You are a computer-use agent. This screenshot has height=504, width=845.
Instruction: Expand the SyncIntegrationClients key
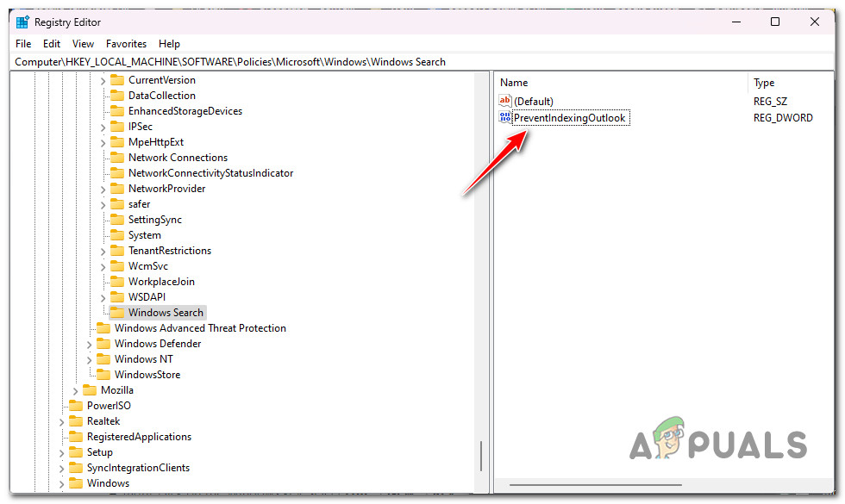(x=61, y=469)
